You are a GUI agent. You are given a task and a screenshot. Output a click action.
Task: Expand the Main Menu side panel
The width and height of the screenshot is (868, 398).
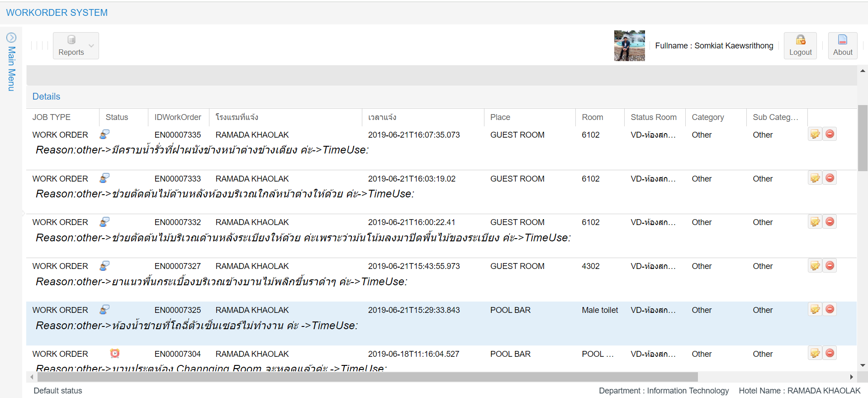11,38
